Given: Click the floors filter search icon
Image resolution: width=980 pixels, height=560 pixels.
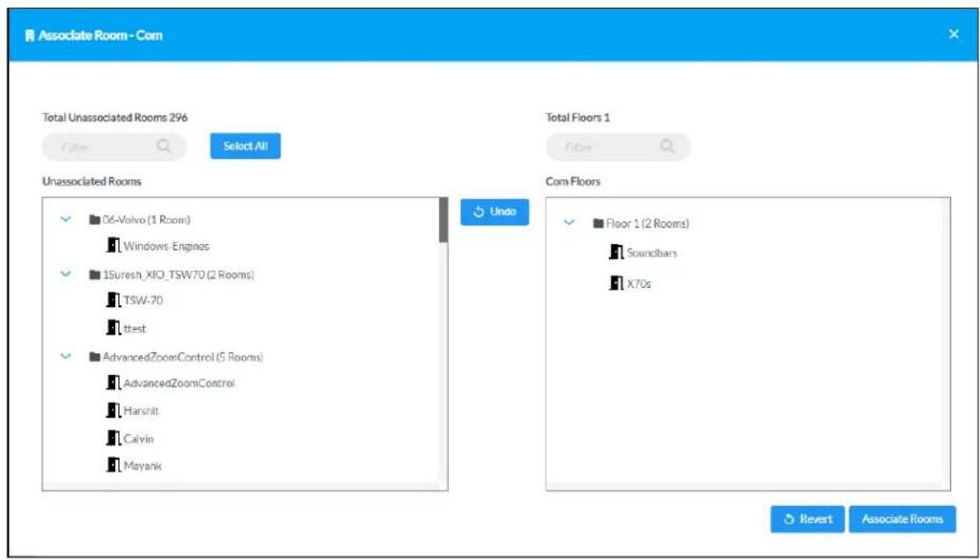Looking at the screenshot, I should [x=667, y=146].
